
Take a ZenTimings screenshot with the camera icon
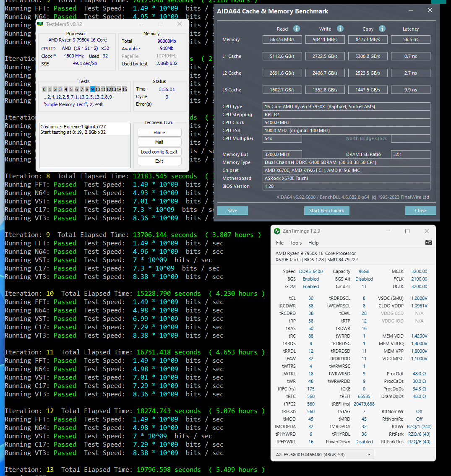coord(428,242)
